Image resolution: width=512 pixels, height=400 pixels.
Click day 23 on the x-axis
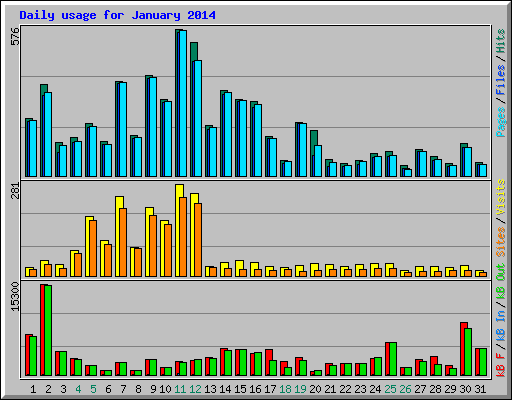360,389
